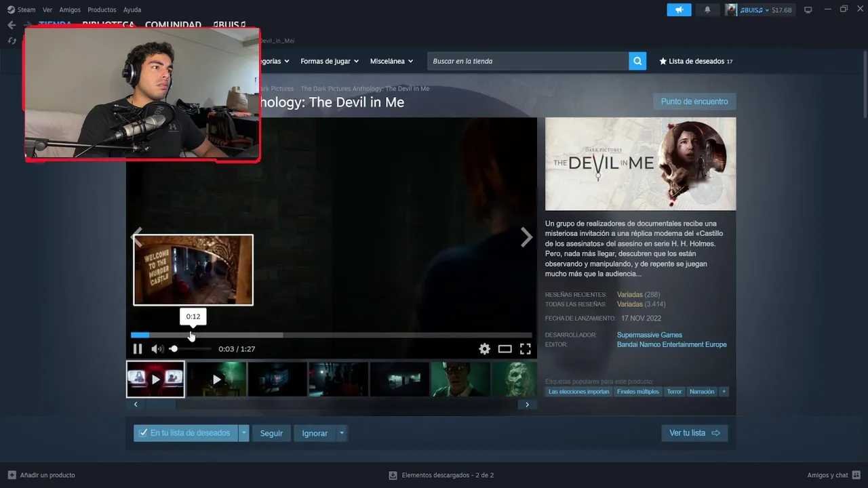
Task: Click the Finales múltiples tag
Action: (x=637, y=392)
